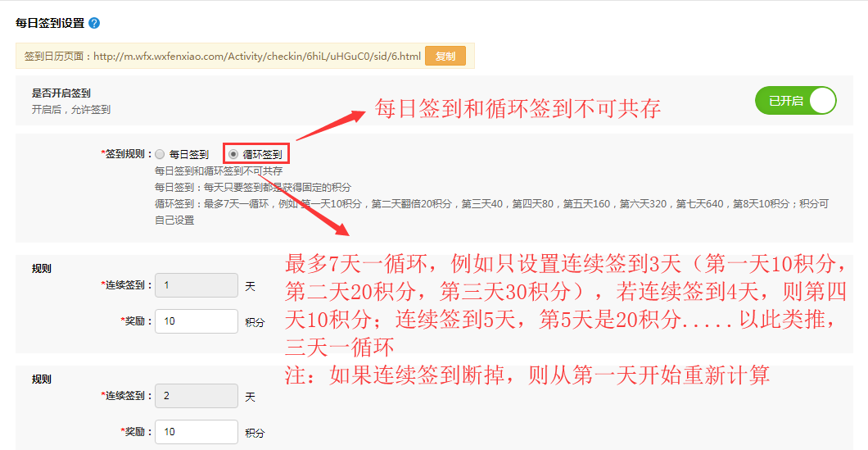Click the 是否开启签到 label
Viewport: 868px width, 450px height.
61,93
